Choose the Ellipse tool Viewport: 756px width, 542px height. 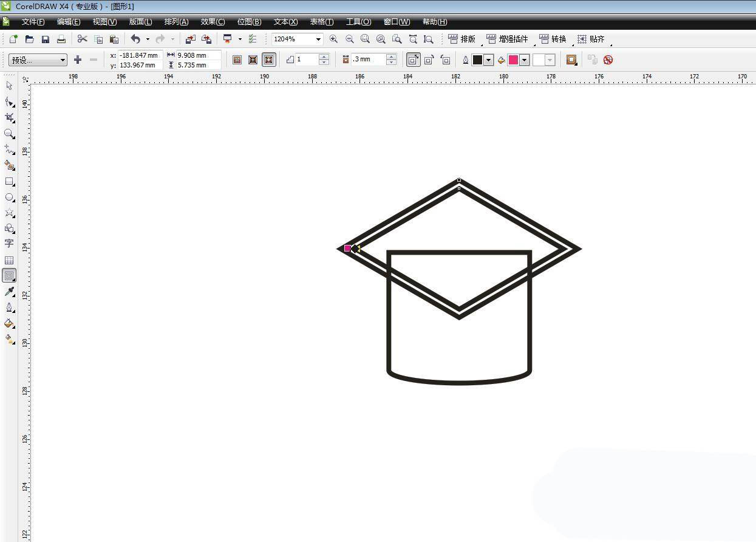pos(9,197)
